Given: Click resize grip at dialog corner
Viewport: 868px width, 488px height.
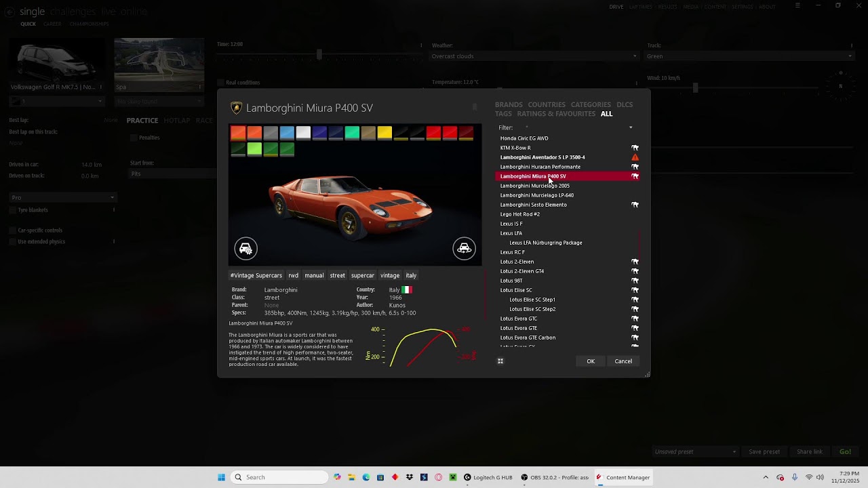Looking at the screenshot, I should 647,374.
